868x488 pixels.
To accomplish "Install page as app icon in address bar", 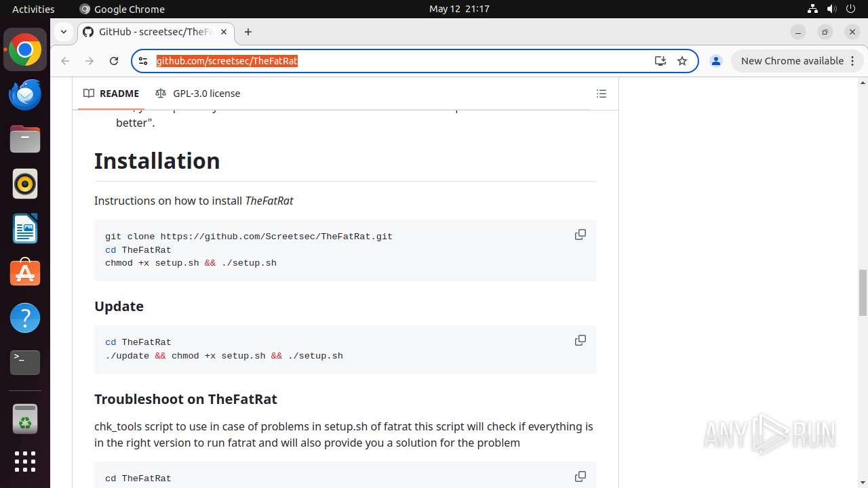I will coord(660,61).
